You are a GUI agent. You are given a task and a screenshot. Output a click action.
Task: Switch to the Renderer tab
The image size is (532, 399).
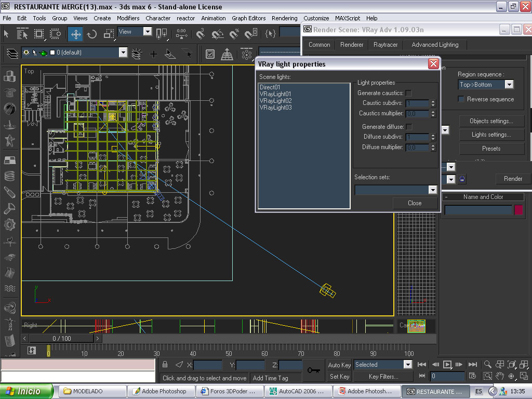pyautogui.click(x=352, y=45)
